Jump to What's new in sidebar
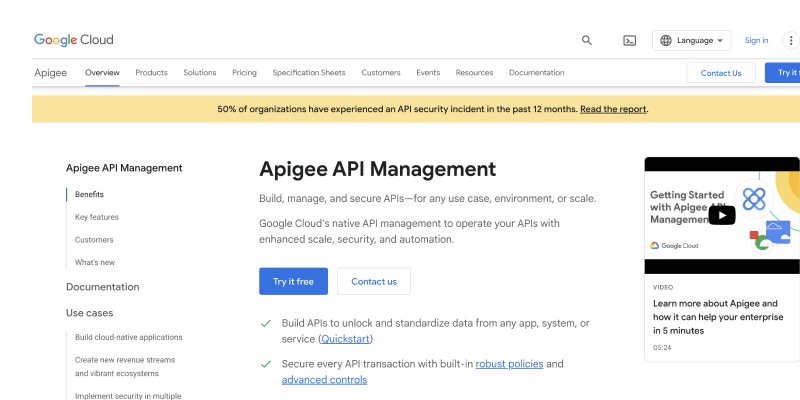800x400 pixels. (95, 262)
